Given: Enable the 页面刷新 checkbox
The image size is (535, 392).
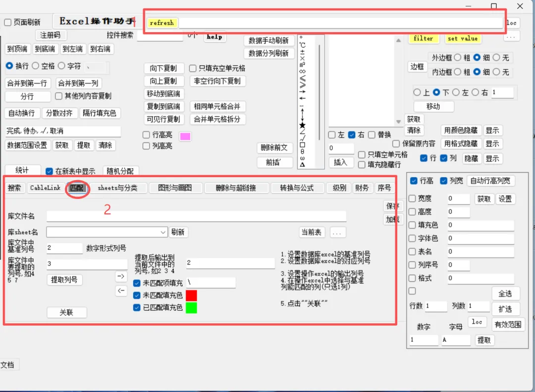Looking at the screenshot, I should point(8,22).
